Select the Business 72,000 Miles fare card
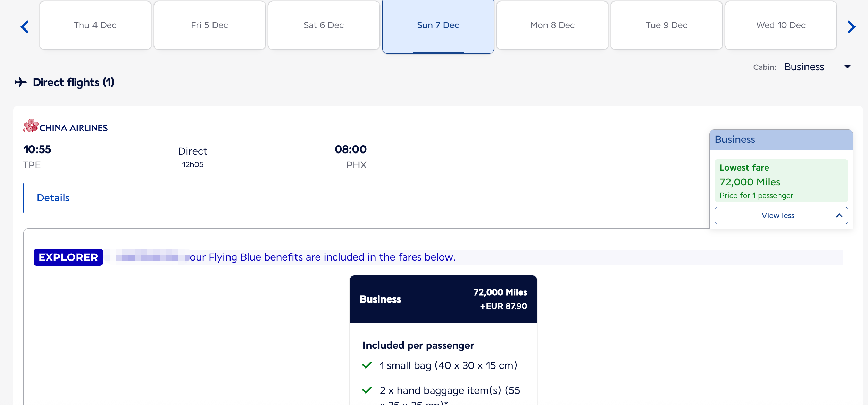This screenshot has width=868, height=405. 443,299
